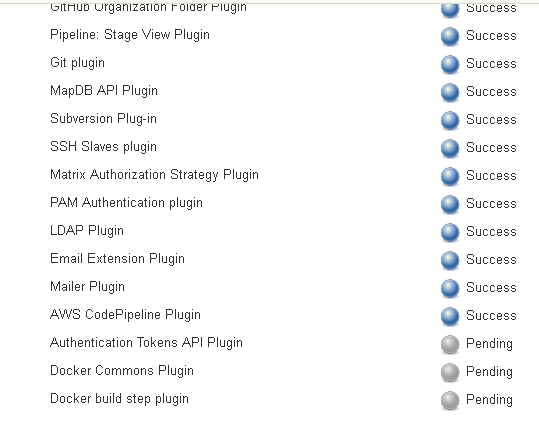Screen dimensions: 539x437
Task: Click the blue status ball for MapDB API Plugin
Action: 450,92
